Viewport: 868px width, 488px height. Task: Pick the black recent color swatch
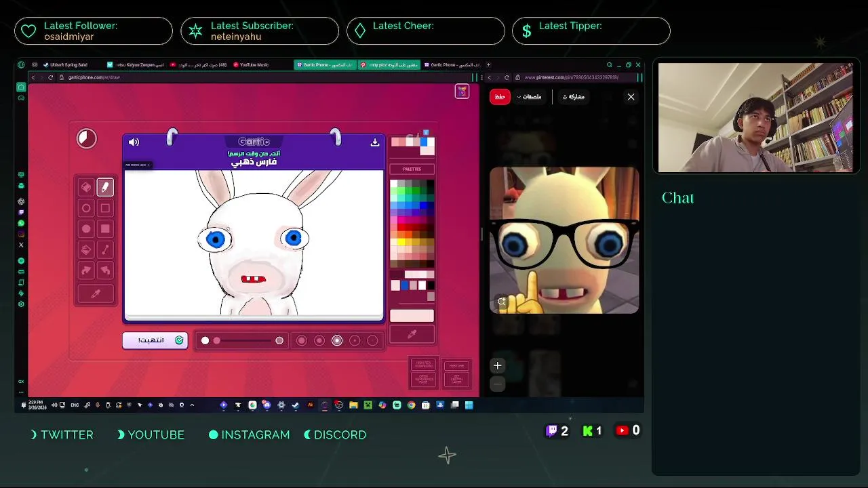coord(430,285)
